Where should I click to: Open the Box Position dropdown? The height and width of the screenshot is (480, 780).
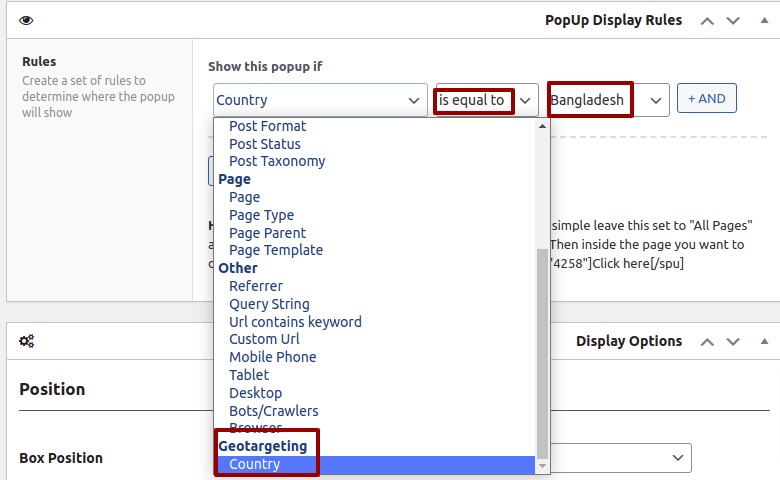click(621, 458)
